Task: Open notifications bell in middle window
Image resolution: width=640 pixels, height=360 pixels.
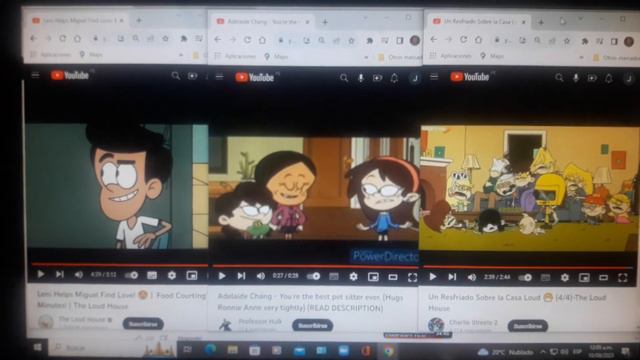Action: click(x=394, y=78)
